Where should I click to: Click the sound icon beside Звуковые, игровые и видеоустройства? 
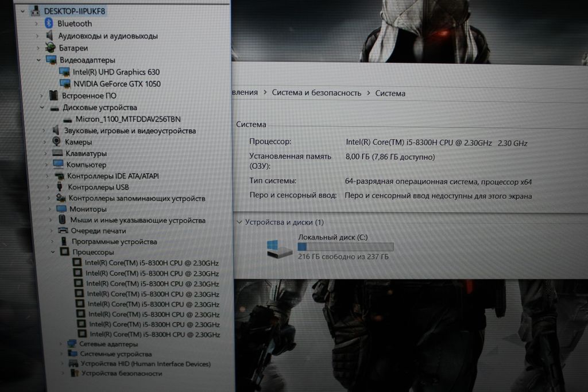point(56,130)
